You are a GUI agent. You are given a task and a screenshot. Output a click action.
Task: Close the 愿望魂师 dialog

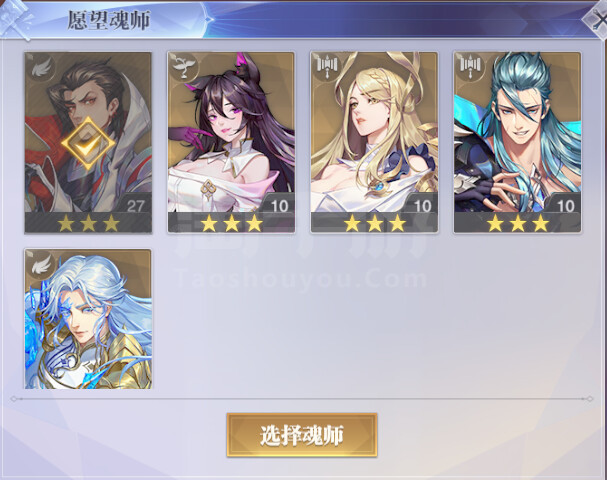tap(597, 21)
